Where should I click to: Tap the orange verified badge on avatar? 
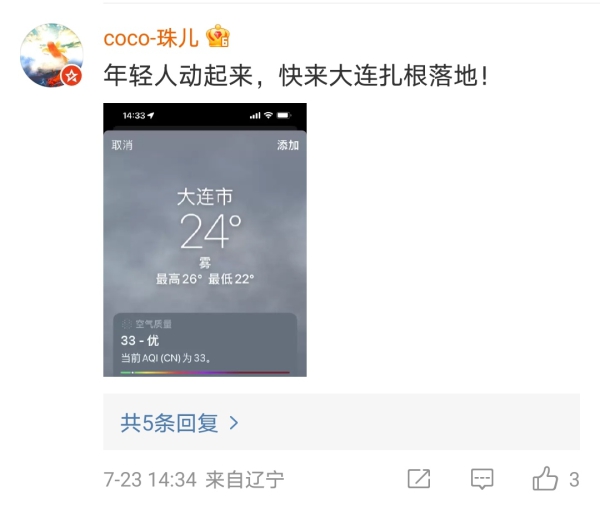tap(72, 76)
